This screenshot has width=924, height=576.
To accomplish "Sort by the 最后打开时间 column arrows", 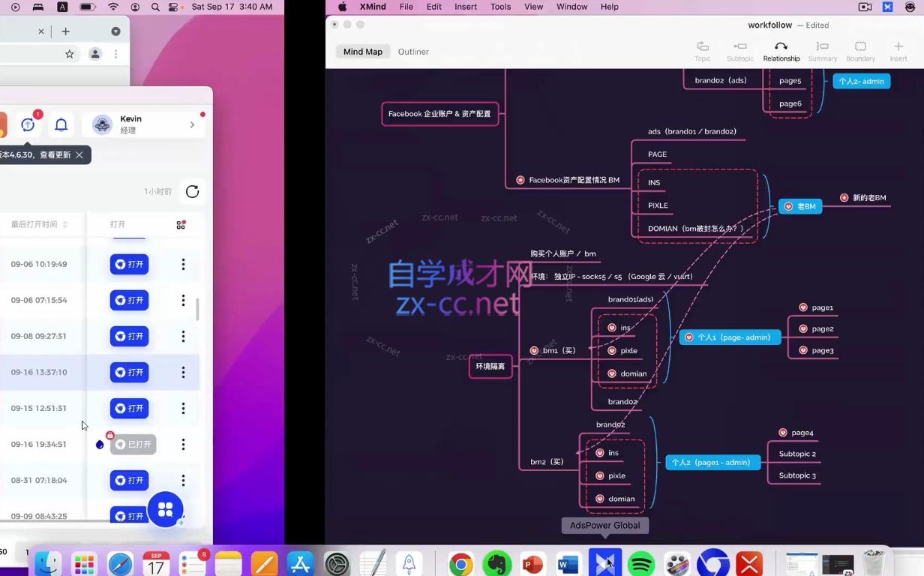I will tap(65, 224).
